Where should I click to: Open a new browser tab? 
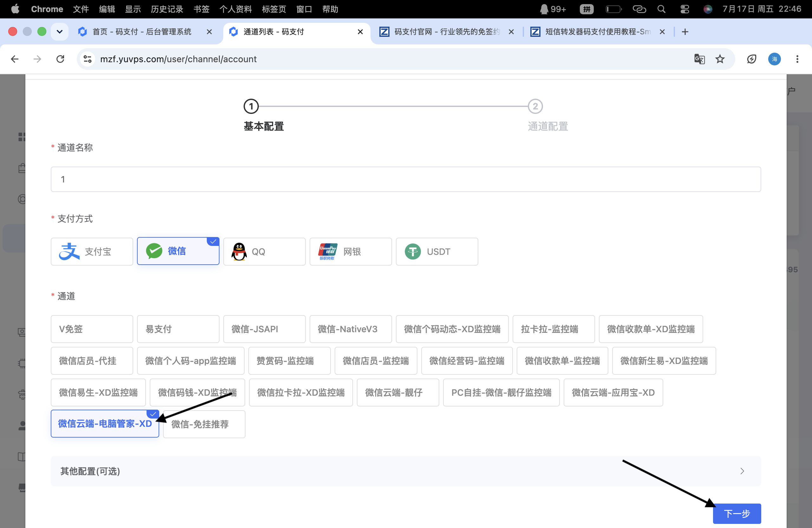click(685, 32)
